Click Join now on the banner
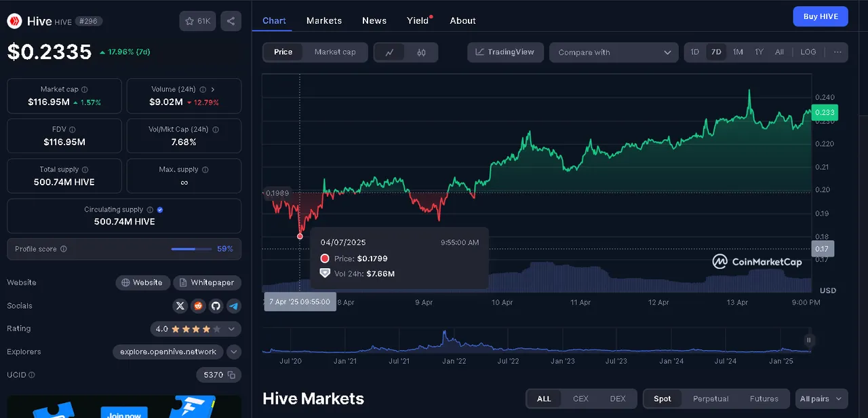The height and width of the screenshot is (418, 868). (124, 414)
